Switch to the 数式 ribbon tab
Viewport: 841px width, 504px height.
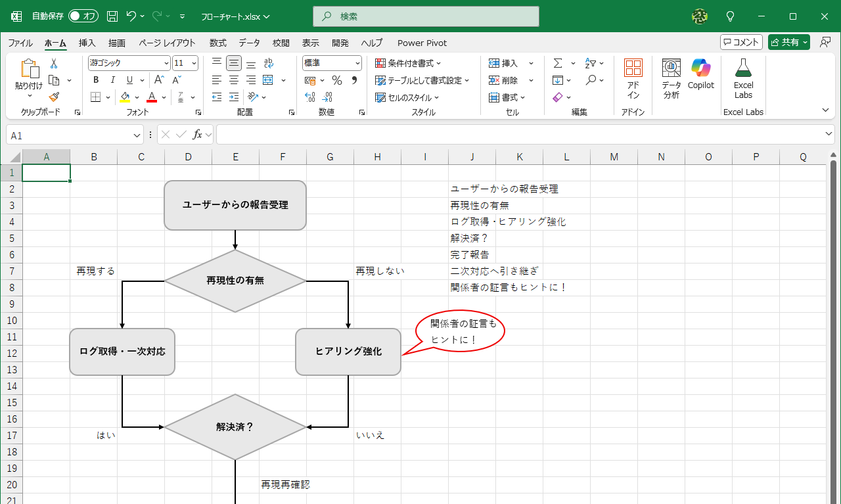click(217, 43)
